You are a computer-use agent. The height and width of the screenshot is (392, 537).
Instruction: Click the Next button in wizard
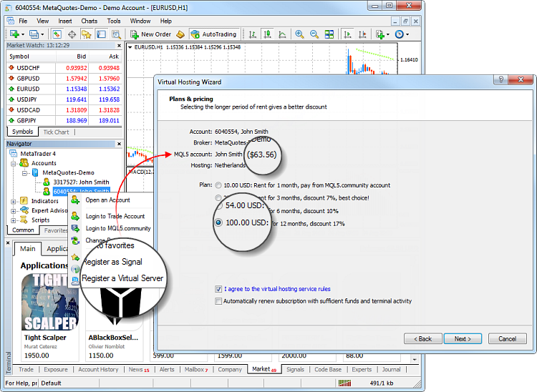tap(463, 338)
